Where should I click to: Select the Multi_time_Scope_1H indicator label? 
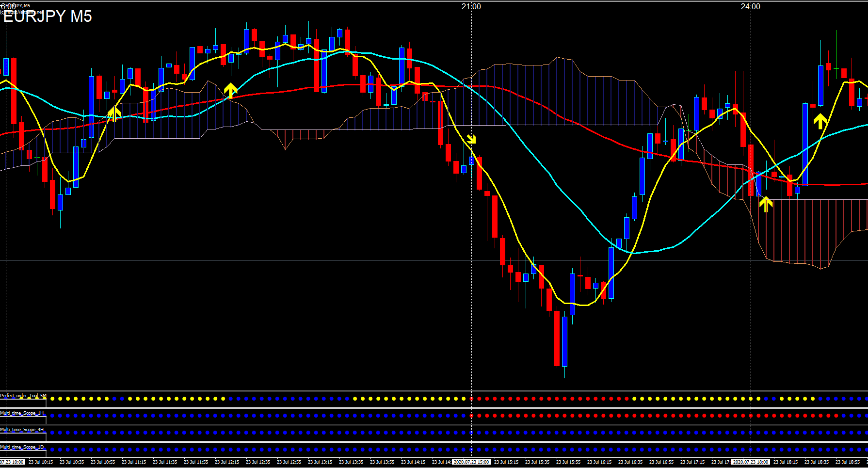pos(22,413)
